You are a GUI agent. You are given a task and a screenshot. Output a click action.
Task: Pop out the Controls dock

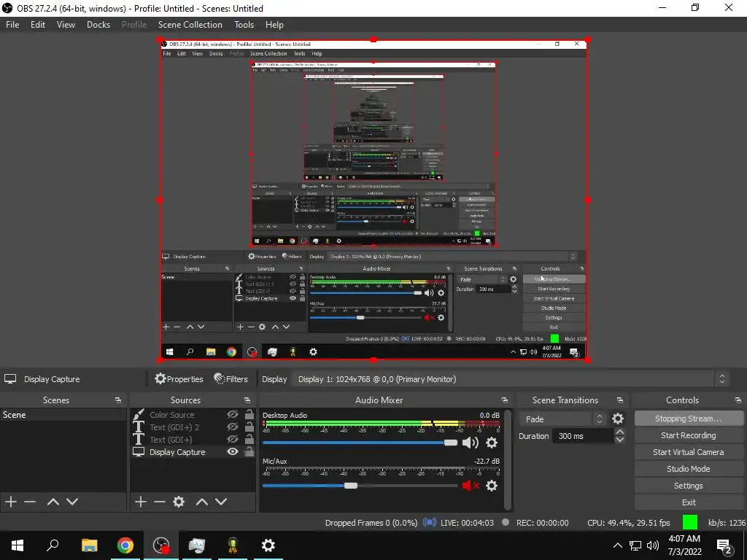(x=738, y=400)
